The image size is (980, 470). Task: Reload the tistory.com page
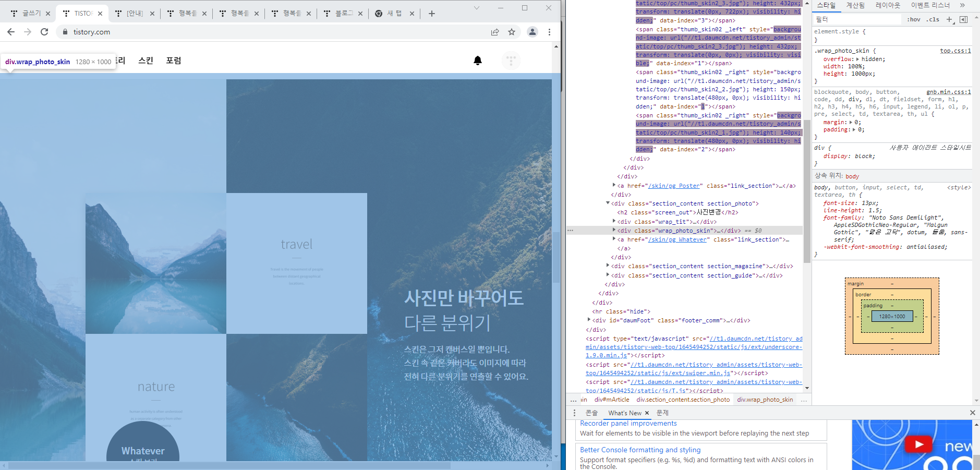[x=44, y=32]
